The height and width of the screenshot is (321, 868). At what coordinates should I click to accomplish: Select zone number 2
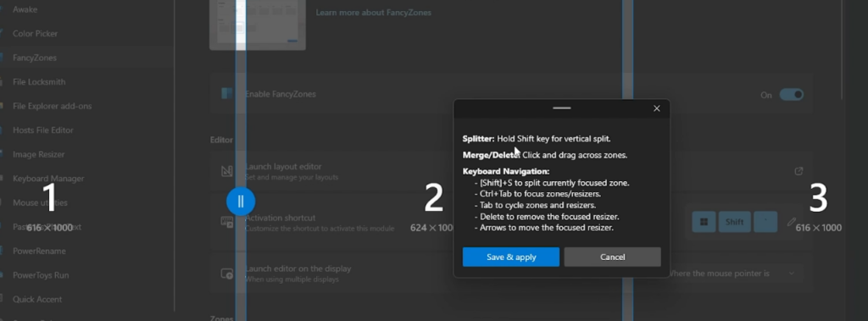point(433,197)
